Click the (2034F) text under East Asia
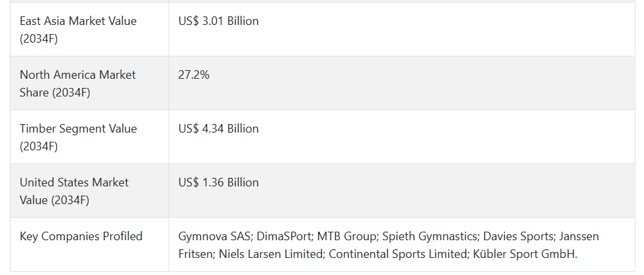The height and width of the screenshot is (275, 644). coord(39,39)
